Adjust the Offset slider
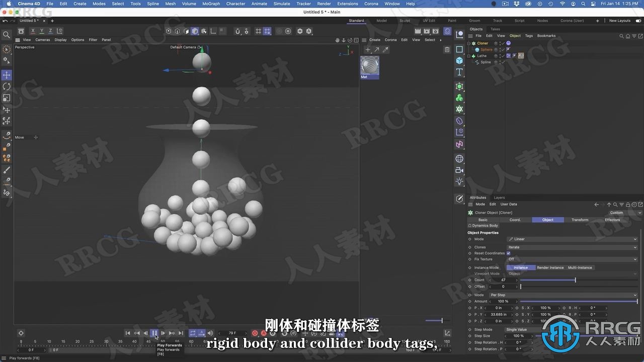This screenshot has height=362, width=644. (579, 287)
